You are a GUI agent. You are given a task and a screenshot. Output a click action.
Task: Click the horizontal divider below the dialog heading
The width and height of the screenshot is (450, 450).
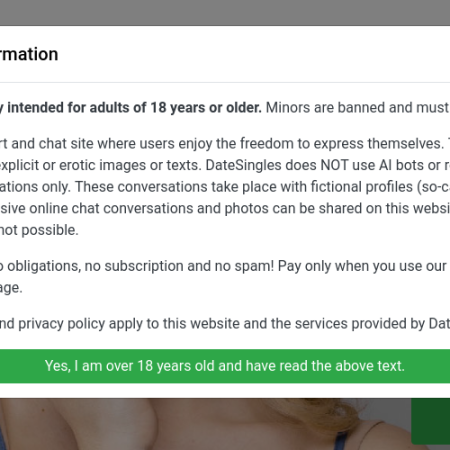(x=225, y=82)
